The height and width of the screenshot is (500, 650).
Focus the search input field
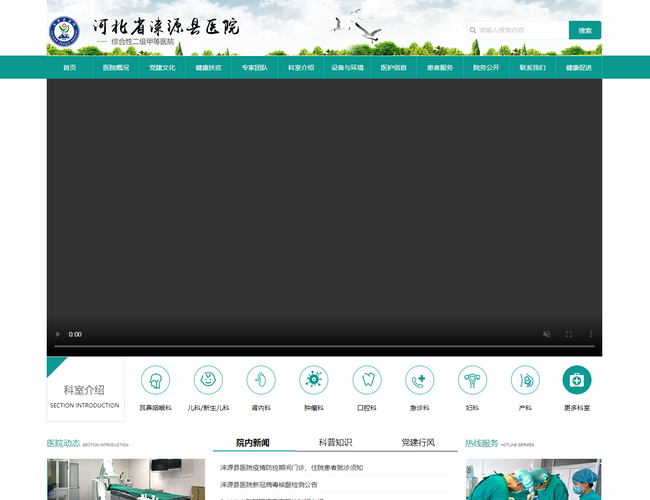click(518, 30)
